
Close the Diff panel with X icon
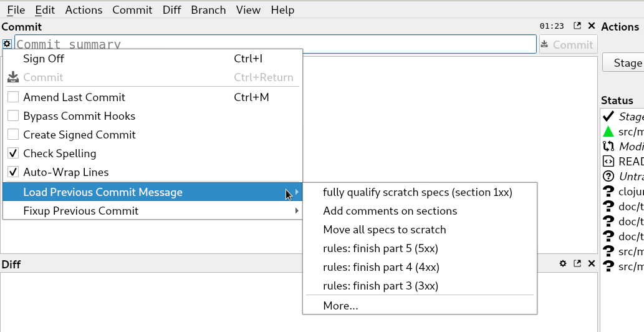(592, 263)
